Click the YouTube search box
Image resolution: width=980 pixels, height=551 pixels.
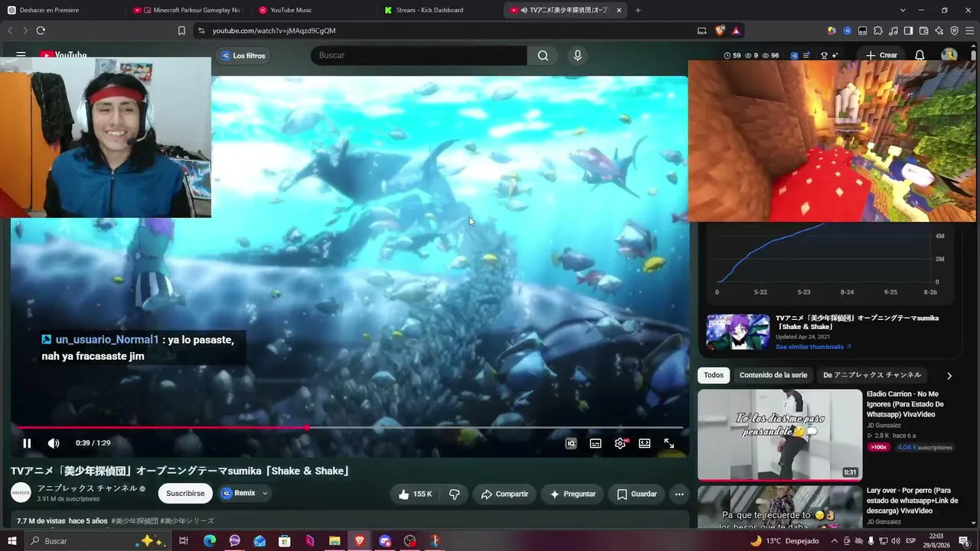[419, 55]
